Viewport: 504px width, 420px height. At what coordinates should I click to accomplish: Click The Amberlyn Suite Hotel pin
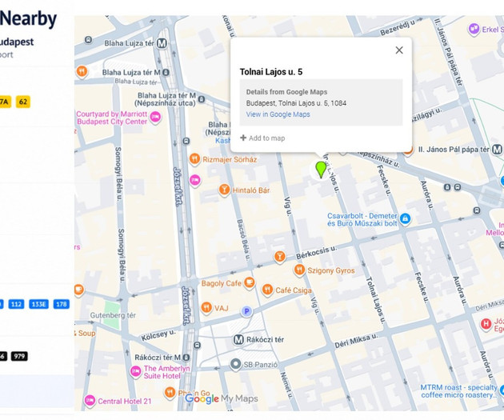pos(136,371)
